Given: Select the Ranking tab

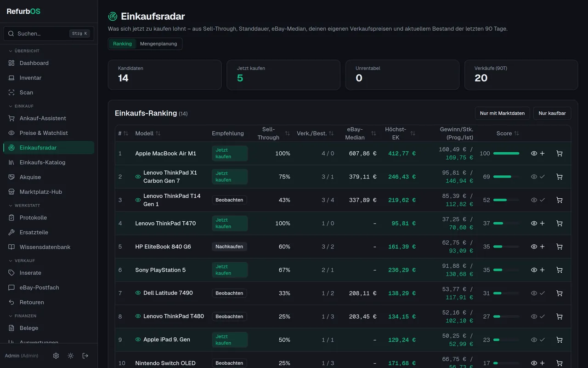Looking at the screenshot, I should point(122,44).
